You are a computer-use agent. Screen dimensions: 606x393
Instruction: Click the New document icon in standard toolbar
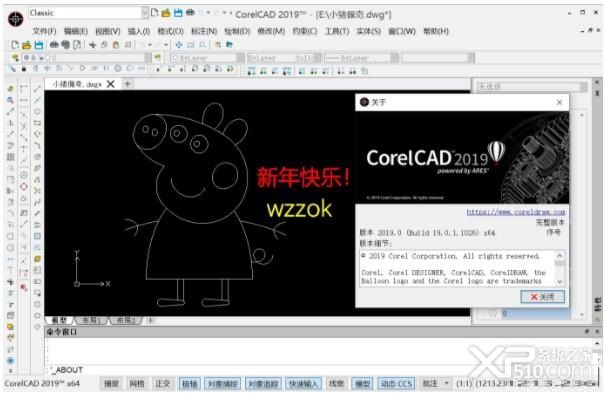click(15, 45)
